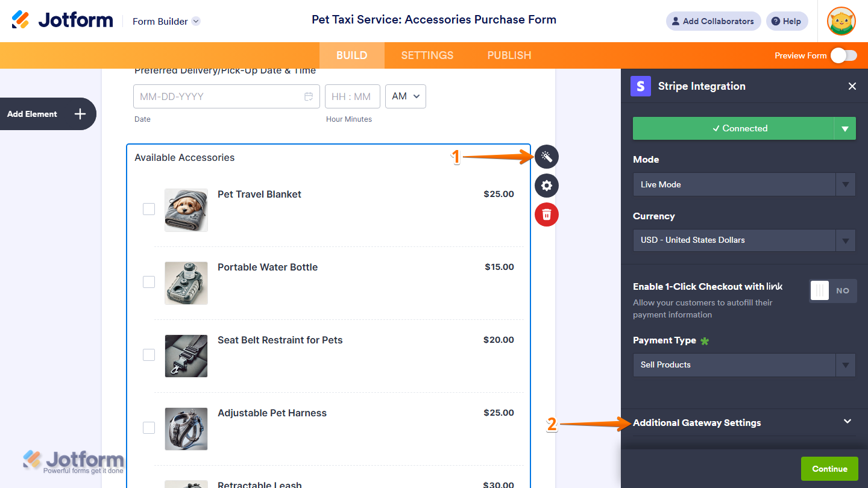This screenshot has height=488, width=868.
Task: Open the calendar icon in the Date field
Action: (x=309, y=96)
